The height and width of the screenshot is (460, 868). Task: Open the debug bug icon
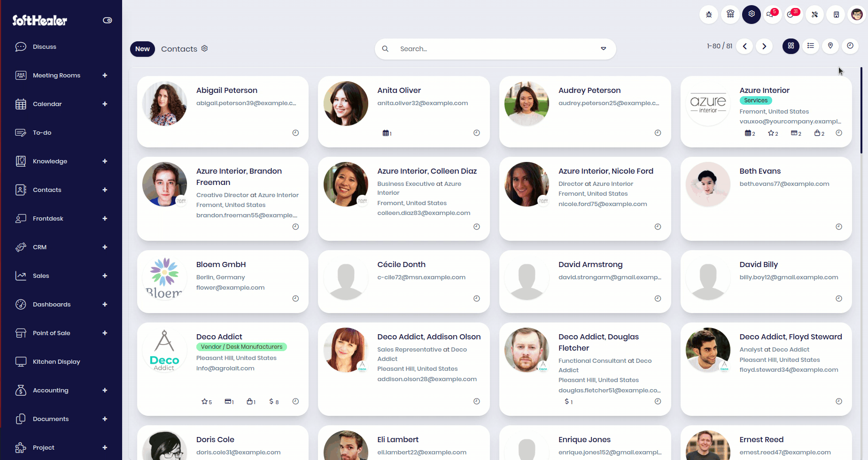(x=709, y=15)
